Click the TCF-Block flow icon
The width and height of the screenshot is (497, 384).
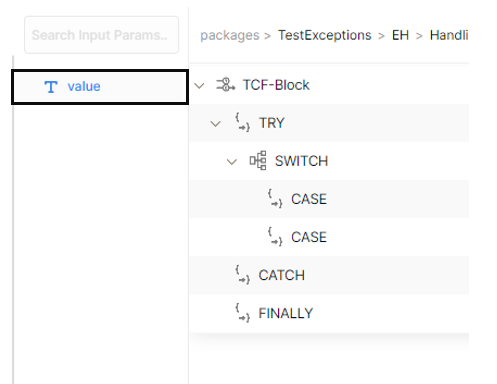coord(226,85)
